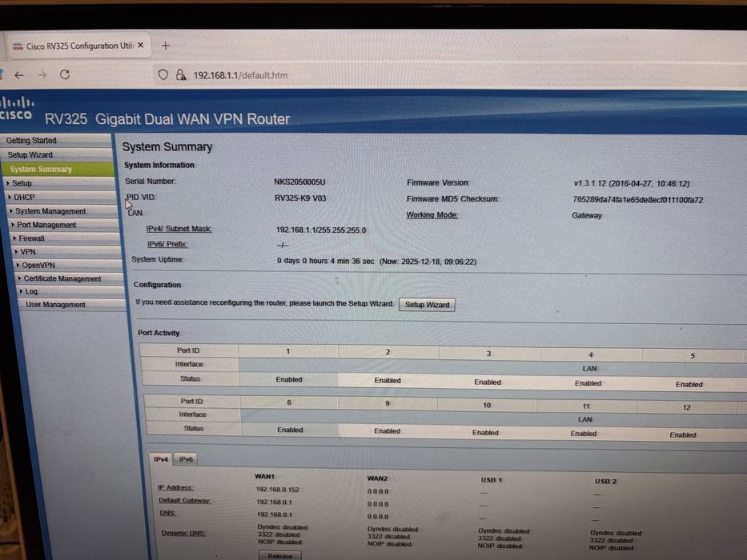Expand the VPN sidebar section
Image resolution: width=747 pixels, height=560 pixels.
(67, 251)
